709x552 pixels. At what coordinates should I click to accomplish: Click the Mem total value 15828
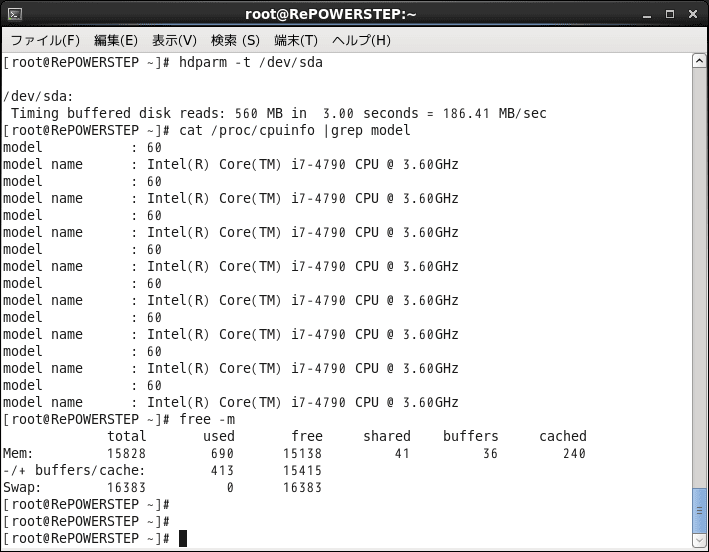click(126, 453)
